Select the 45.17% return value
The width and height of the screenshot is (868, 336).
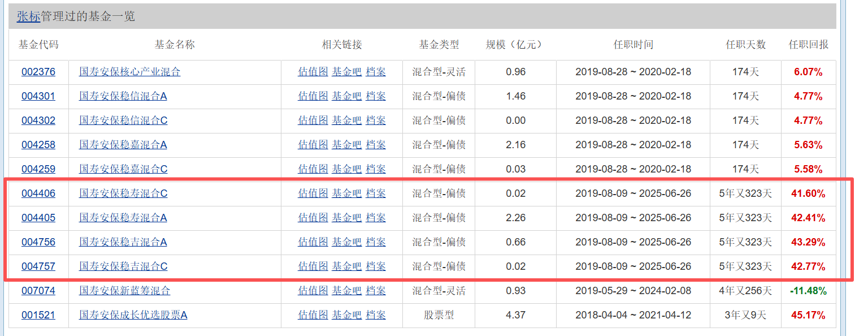(x=808, y=315)
